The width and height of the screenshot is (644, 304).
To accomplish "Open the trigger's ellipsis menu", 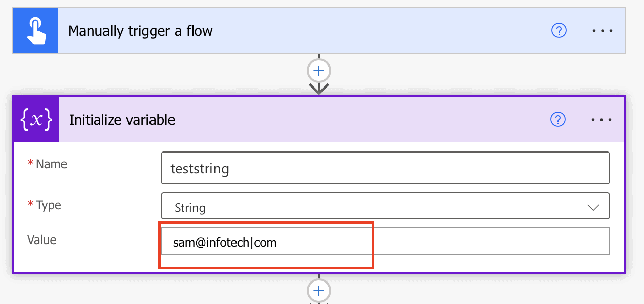I will pos(602,31).
